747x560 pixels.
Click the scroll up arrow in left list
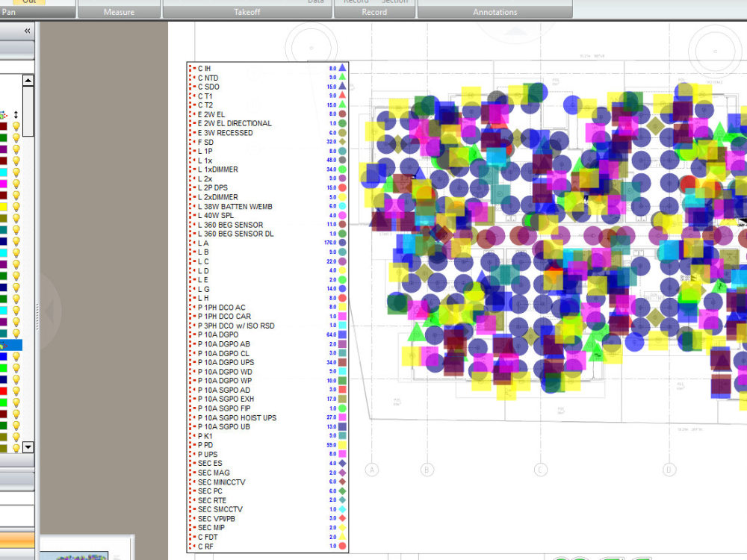[28, 81]
